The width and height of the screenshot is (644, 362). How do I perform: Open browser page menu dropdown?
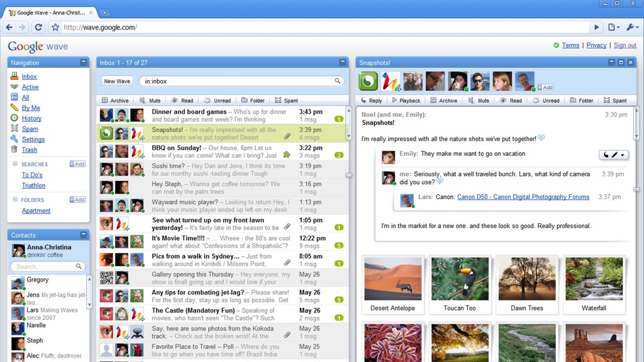click(614, 27)
